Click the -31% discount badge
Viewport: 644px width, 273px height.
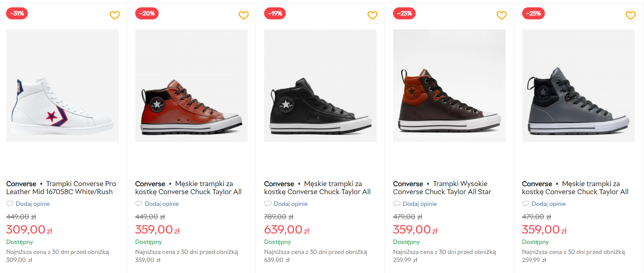[x=17, y=13]
